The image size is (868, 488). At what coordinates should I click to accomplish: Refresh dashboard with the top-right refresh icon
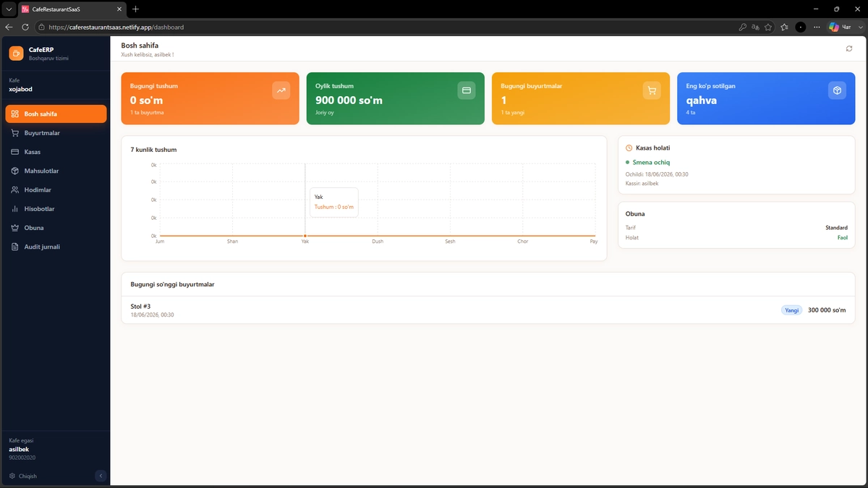[x=849, y=48]
